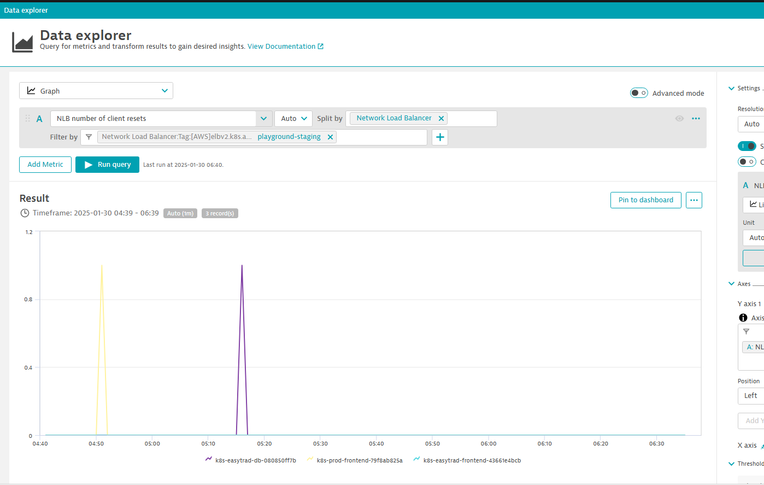Click the Data explorer chart logo icon
This screenshot has height=485, width=764.
[x=22, y=42]
